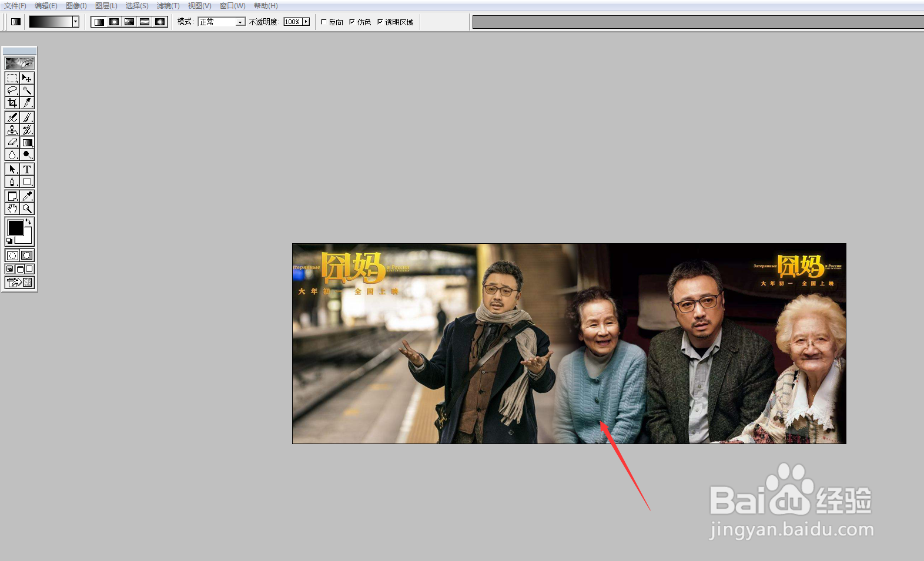Switch to Full Screen mode
This screenshot has width=924, height=561.
(29, 269)
